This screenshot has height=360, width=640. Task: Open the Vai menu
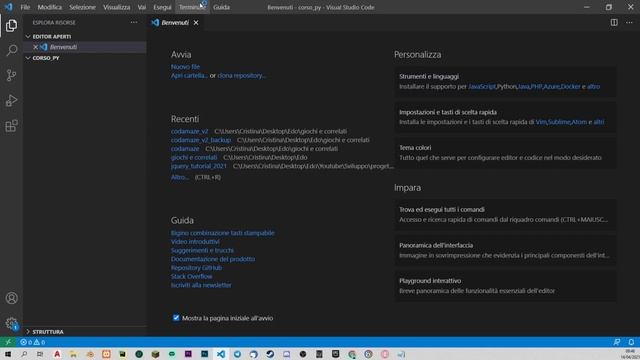click(142, 7)
